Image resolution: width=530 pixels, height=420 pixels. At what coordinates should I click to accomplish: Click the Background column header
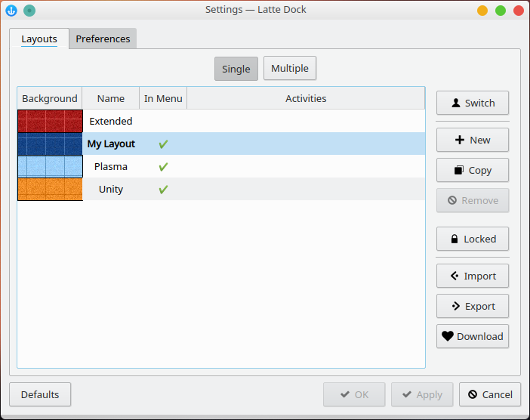pos(50,98)
